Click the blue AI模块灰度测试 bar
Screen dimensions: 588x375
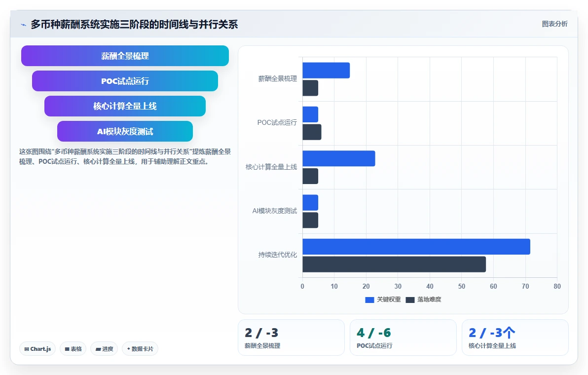[x=310, y=202]
